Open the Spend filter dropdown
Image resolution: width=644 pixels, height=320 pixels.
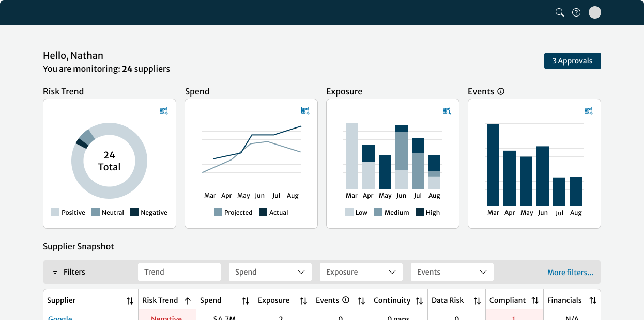(270, 271)
